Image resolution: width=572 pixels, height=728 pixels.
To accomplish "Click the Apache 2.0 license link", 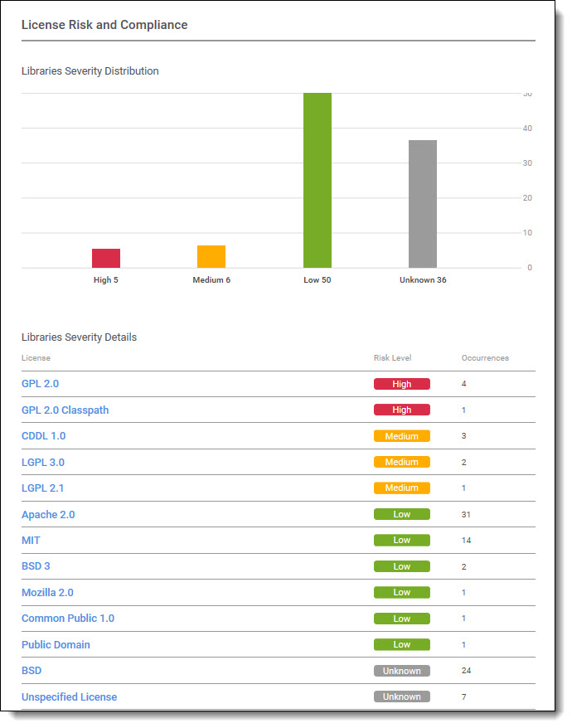I will (48, 515).
